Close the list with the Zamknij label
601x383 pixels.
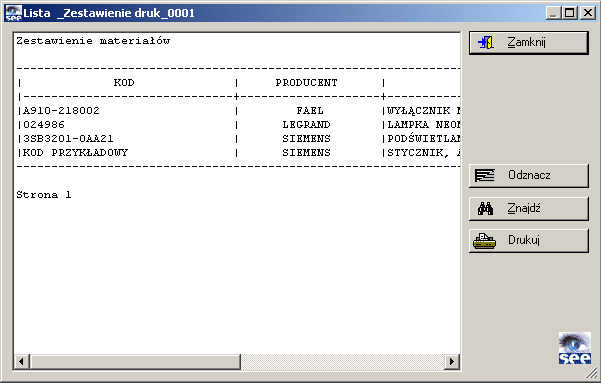point(526,42)
